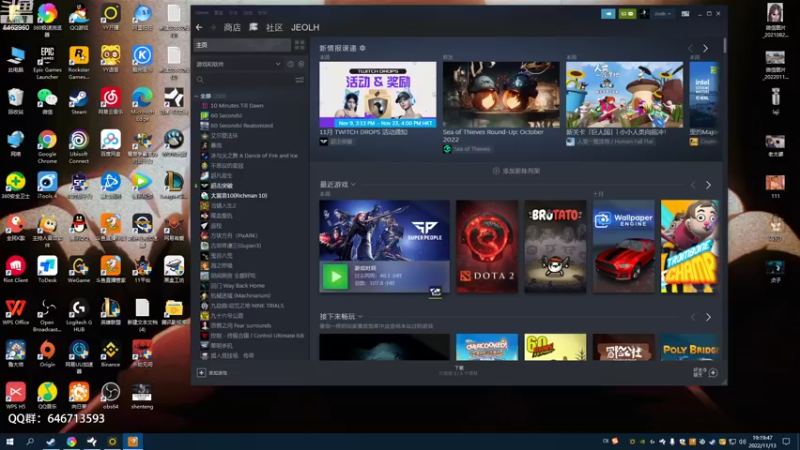
Task: Select 大富翁10 (Richman 10) in list
Action: coord(239,195)
